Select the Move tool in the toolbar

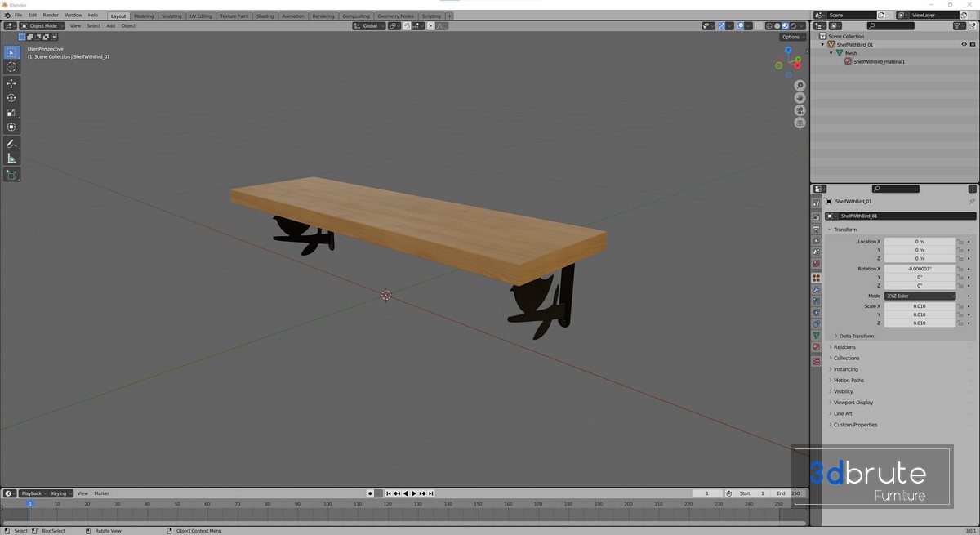(11, 83)
